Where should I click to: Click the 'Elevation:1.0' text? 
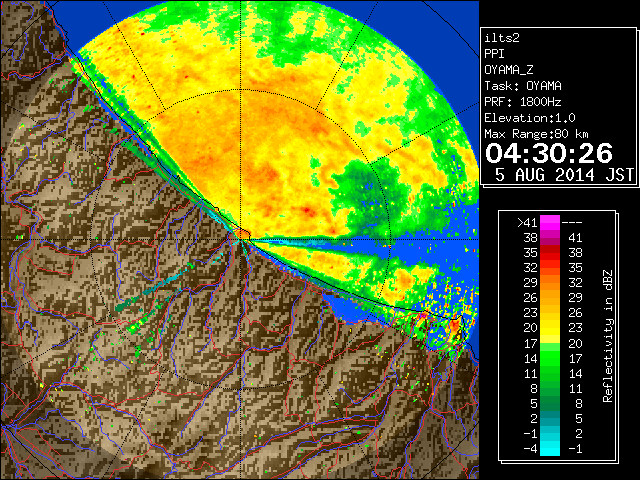click(x=530, y=118)
